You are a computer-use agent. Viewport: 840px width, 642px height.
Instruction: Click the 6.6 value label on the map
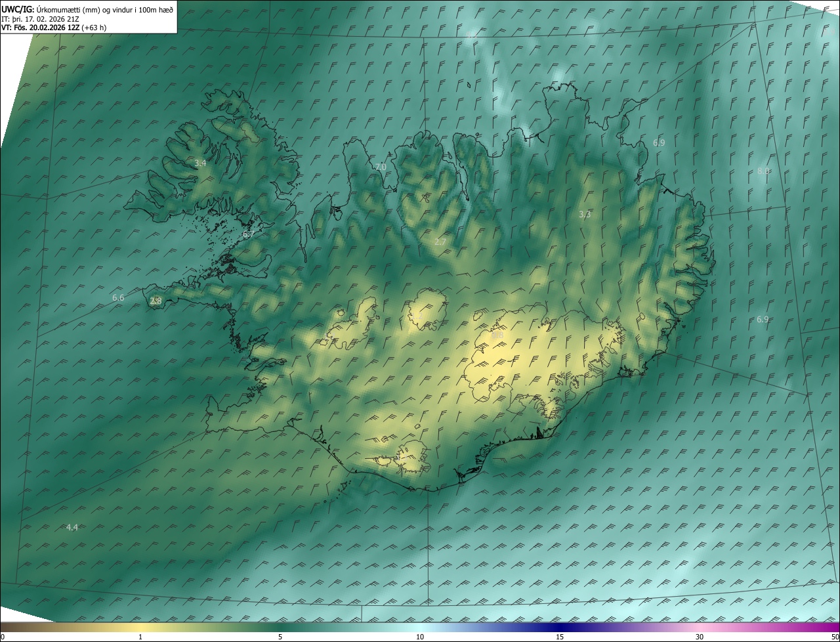(118, 298)
